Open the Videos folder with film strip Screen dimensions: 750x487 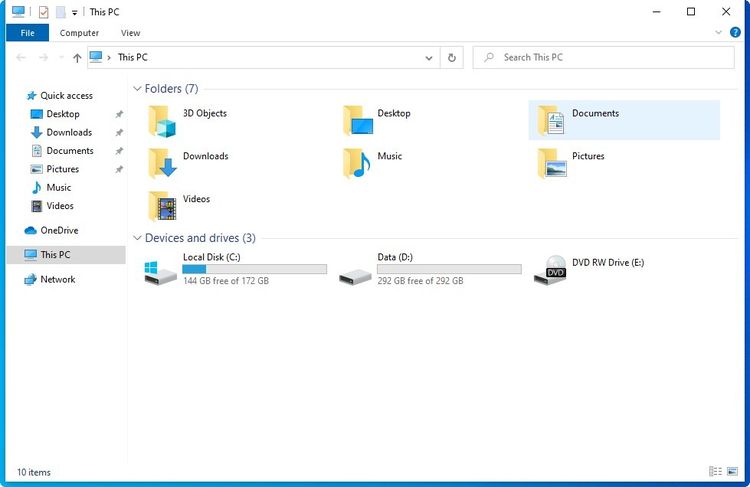click(162, 206)
